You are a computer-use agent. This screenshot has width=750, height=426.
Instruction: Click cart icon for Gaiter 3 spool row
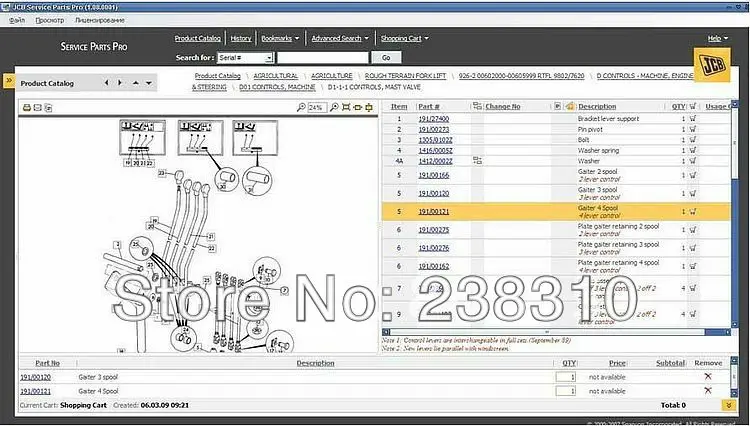coord(693,193)
